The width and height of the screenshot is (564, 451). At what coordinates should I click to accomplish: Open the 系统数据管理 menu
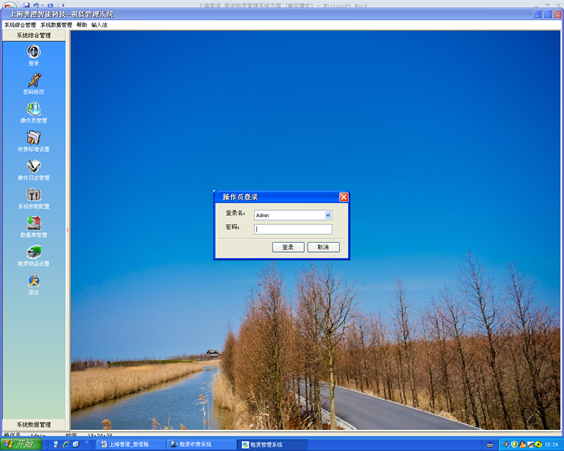click(x=56, y=25)
